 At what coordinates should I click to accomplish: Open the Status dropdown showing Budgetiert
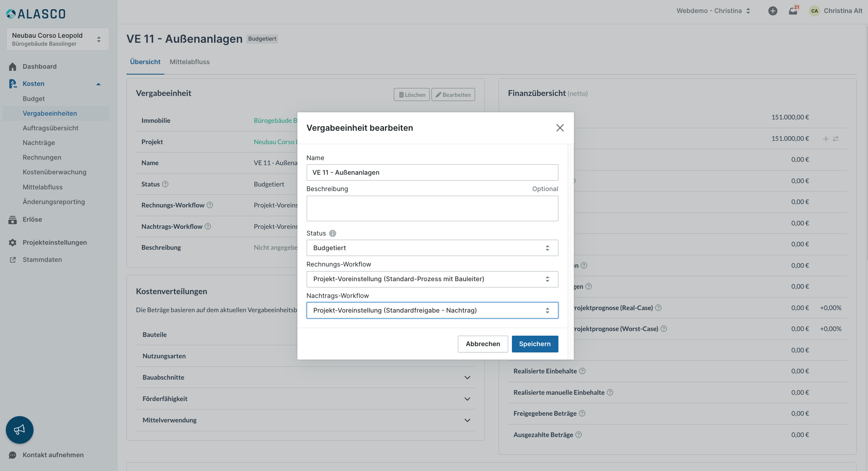[x=432, y=248]
